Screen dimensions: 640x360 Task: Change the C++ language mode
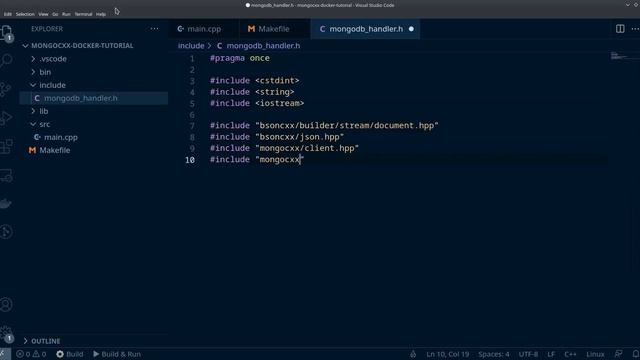570,354
